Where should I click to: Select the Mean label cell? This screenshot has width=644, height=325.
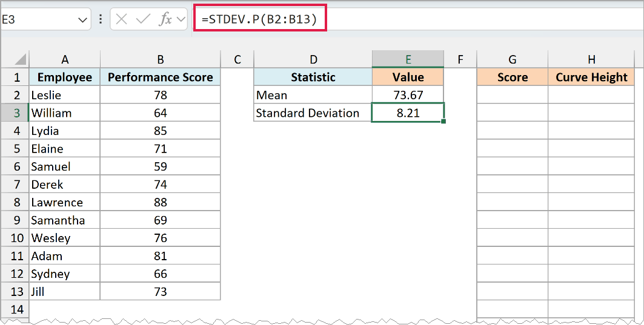click(313, 95)
